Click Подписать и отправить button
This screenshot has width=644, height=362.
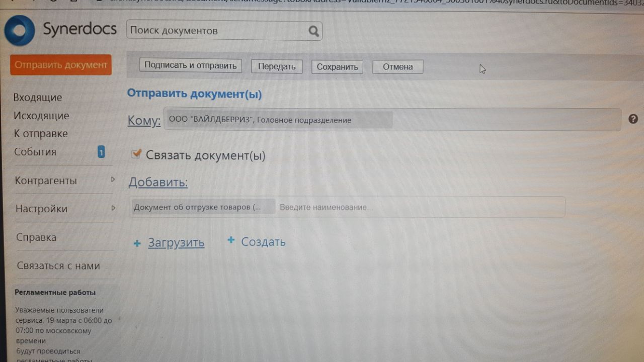pos(191,65)
